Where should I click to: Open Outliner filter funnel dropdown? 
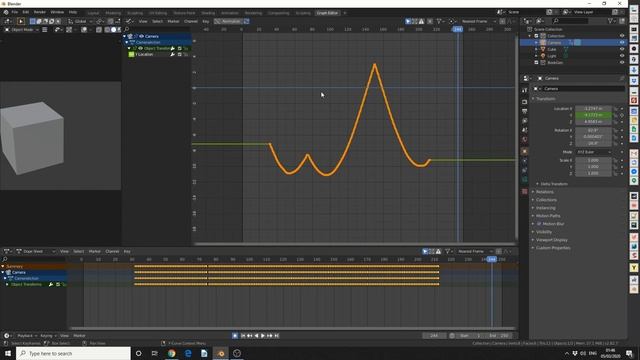[x=611, y=21]
